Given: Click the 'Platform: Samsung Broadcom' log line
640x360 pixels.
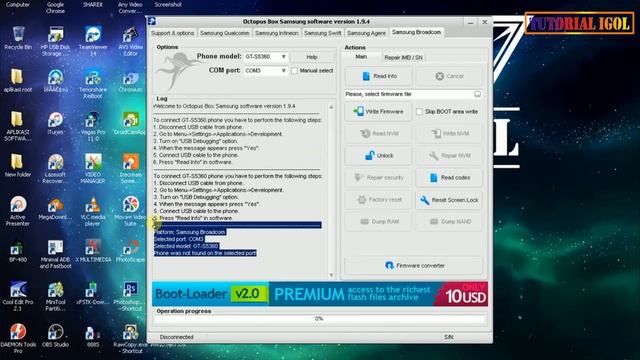Looking at the screenshot, I should coord(190,232).
